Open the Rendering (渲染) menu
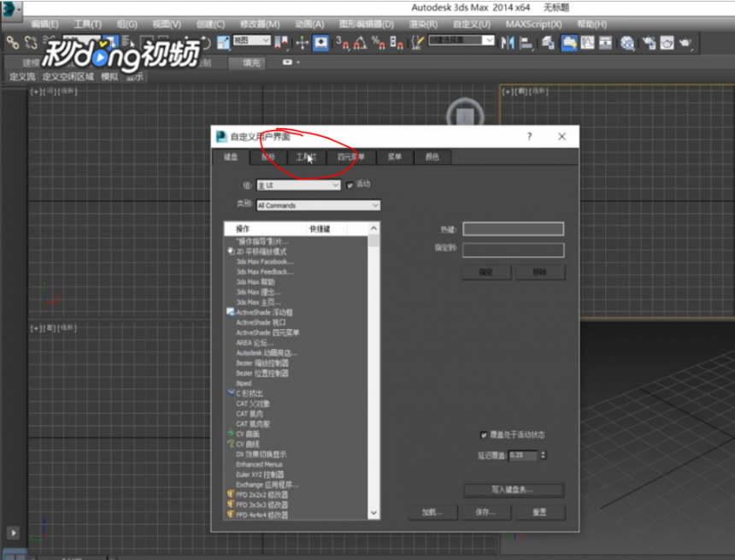This screenshot has width=735, height=560. tap(423, 25)
